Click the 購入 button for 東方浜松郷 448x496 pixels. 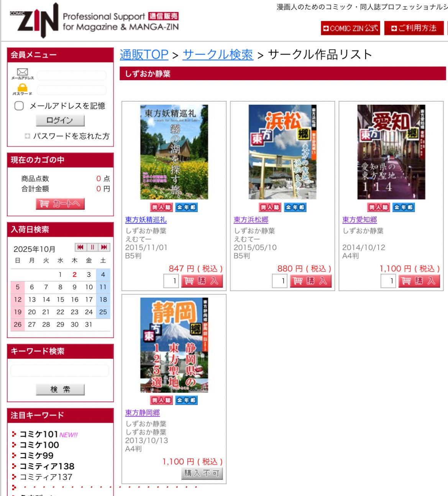pyautogui.click(x=311, y=280)
